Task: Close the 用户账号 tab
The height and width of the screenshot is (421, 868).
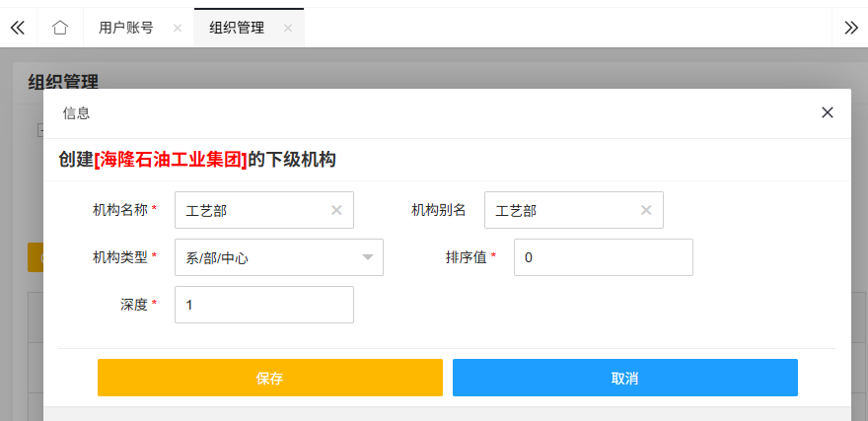Action: click(x=178, y=28)
